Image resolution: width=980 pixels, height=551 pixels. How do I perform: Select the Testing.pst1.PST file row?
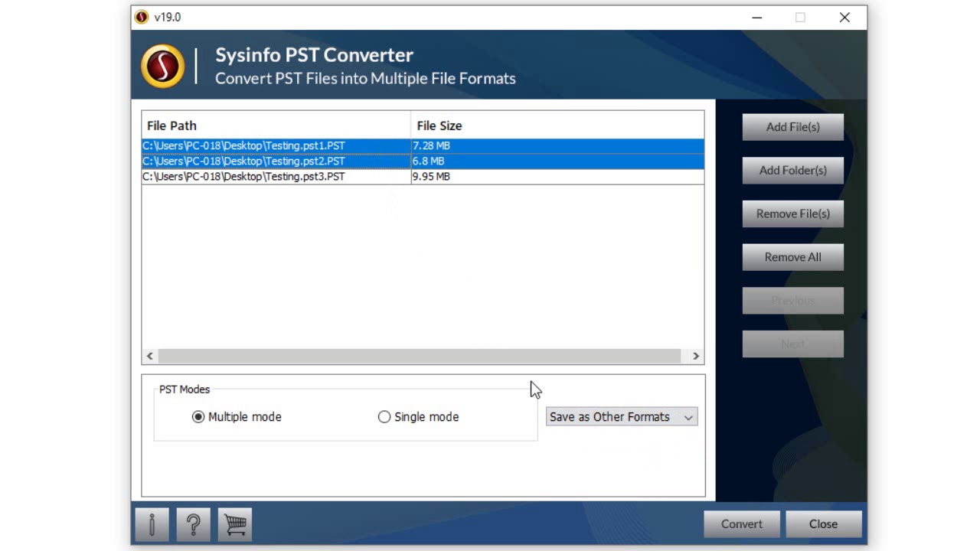pyautogui.click(x=423, y=145)
